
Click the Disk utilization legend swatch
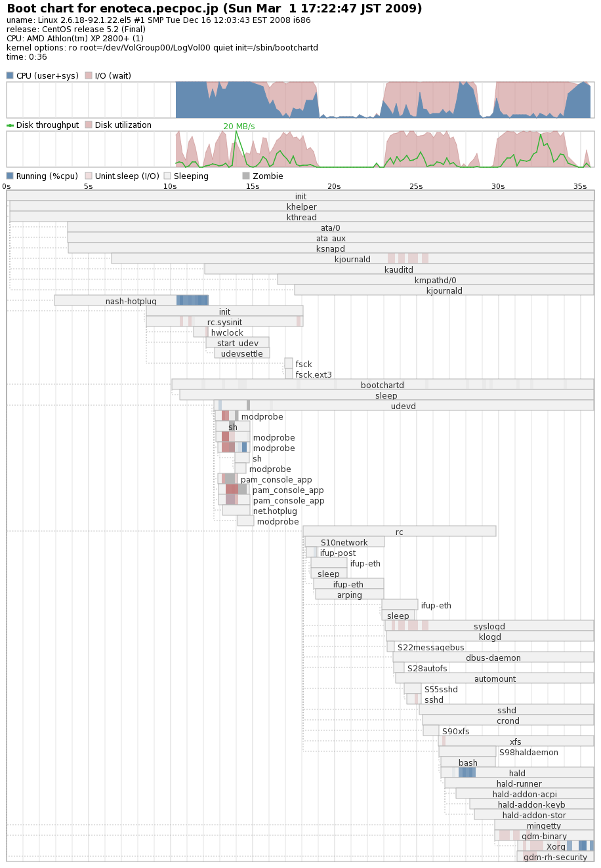click(89, 125)
